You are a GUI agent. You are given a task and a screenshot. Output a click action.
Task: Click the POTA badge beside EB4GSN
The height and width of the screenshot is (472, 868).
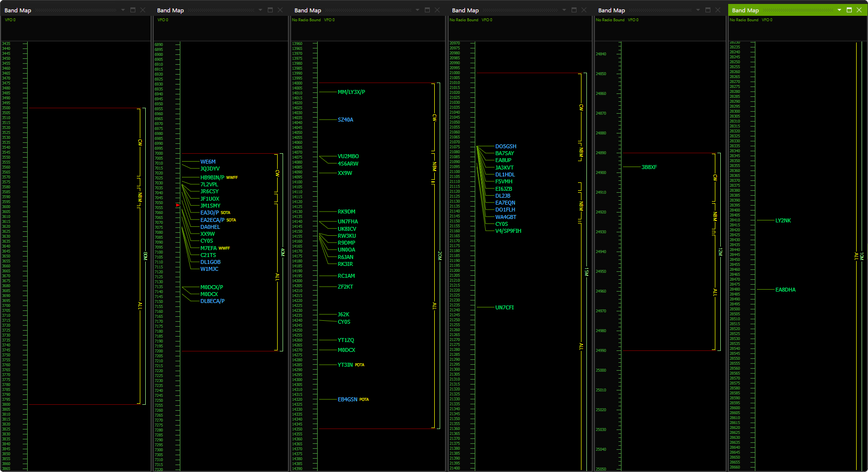[x=365, y=399]
